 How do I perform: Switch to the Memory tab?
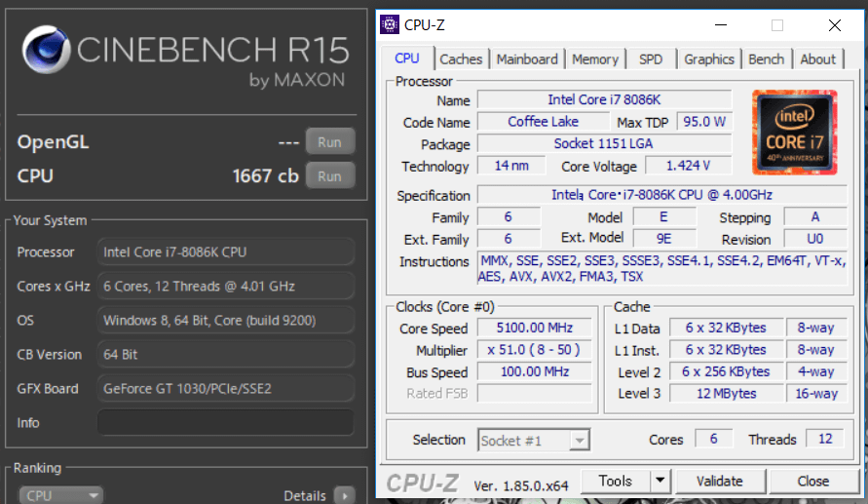pyautogui.click(x=595, y=59)
